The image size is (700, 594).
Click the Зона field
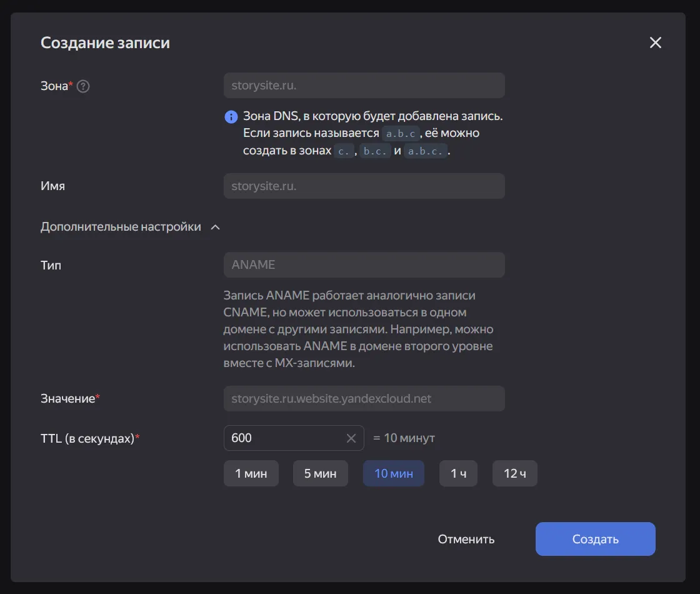[x=364, y=85]
